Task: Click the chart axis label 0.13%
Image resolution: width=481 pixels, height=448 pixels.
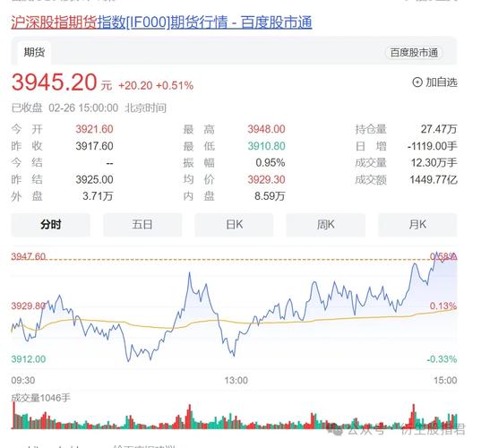Action: tap(443, 306)
